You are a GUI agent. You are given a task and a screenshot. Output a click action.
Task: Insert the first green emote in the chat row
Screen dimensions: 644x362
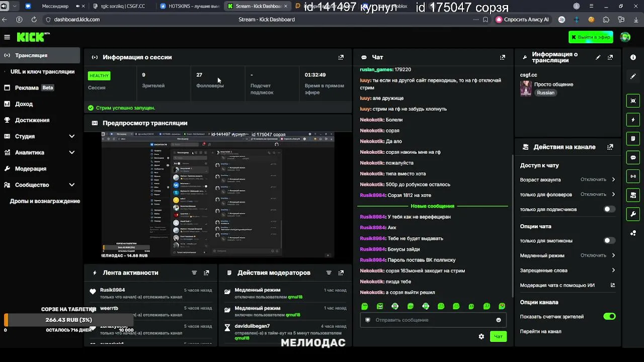pos(365,306)
